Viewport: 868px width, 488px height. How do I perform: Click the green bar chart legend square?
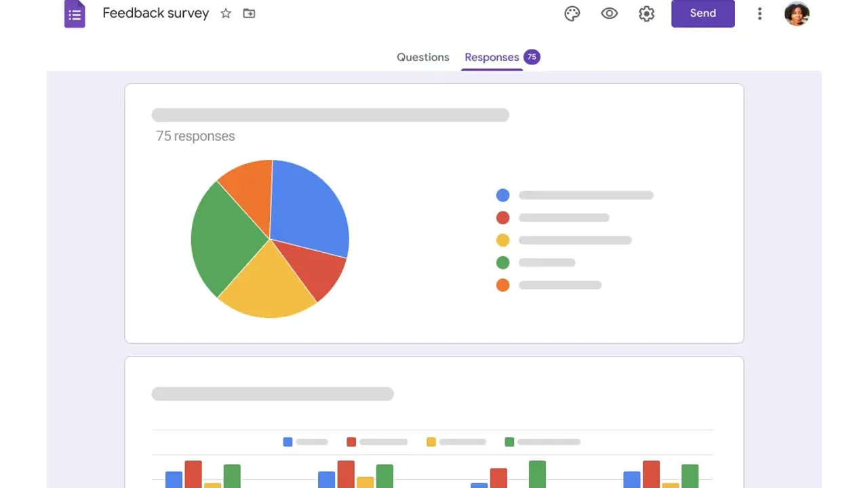(x=509, y=442)
